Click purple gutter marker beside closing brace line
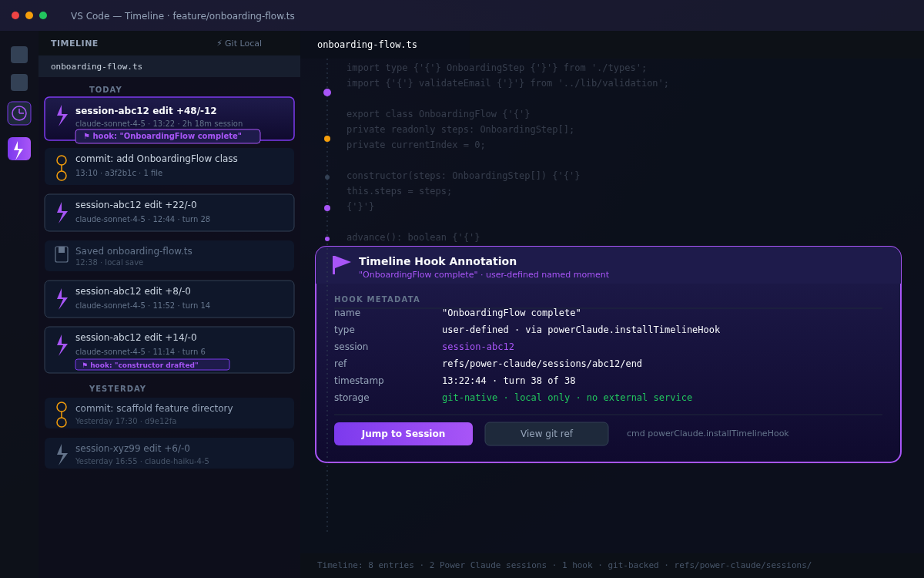 pos(327,208)
